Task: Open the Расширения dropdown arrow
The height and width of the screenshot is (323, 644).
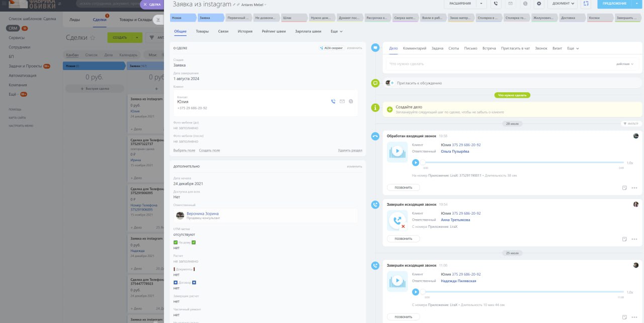Action: pyautogui.click(x=481, y=4)
